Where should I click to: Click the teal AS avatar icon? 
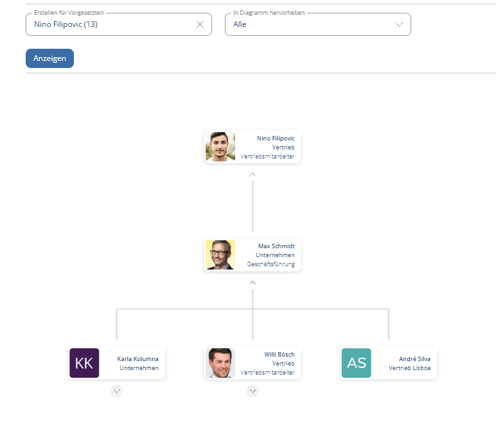tap(356, 363)
